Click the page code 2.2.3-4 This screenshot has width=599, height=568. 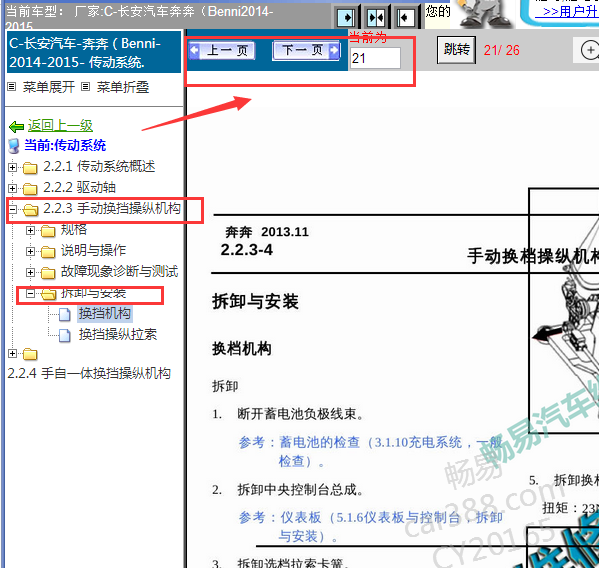click(246, 250)
